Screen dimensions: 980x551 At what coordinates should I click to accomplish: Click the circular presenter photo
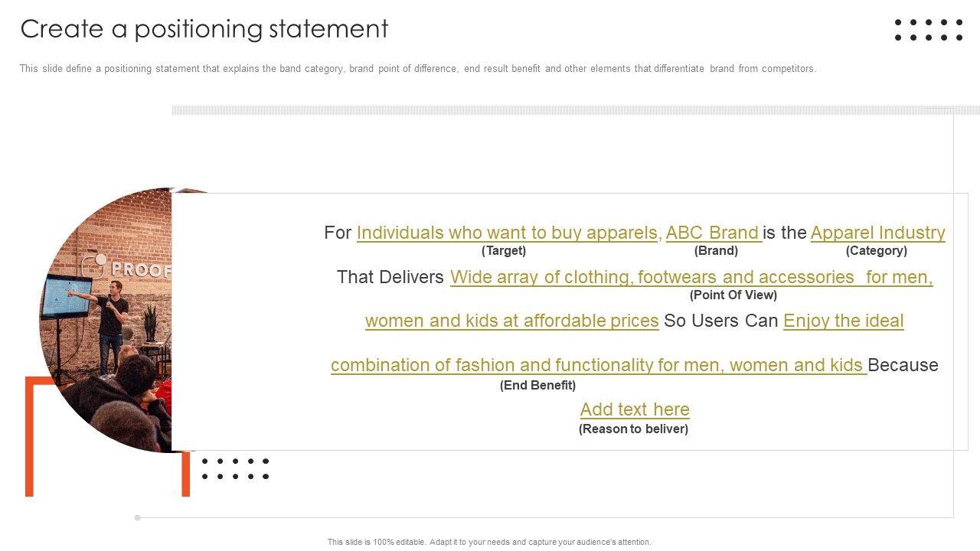click(x=107, y=321)
